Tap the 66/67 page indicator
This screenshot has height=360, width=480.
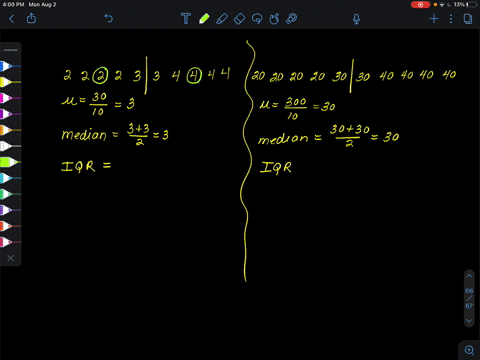[x=469, y=298]
